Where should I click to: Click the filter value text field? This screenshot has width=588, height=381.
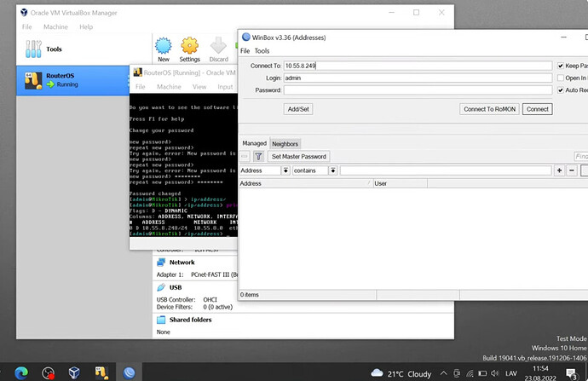point(446,170)
